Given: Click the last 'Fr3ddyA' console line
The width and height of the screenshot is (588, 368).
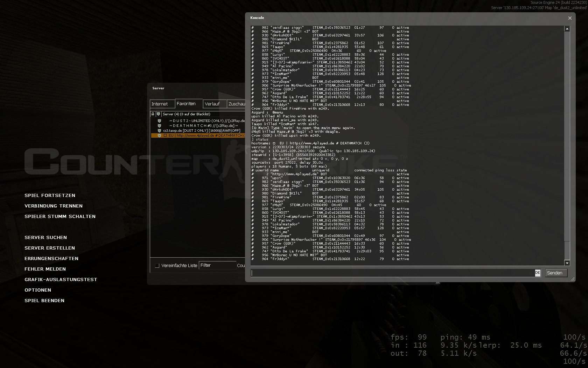Looking at the screenshot, I should click(330, 259).
